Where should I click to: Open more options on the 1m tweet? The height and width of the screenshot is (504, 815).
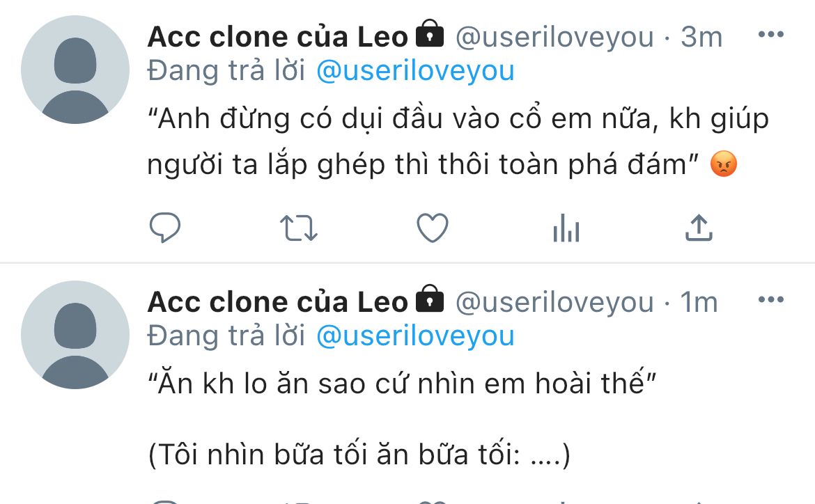(770, 300)
